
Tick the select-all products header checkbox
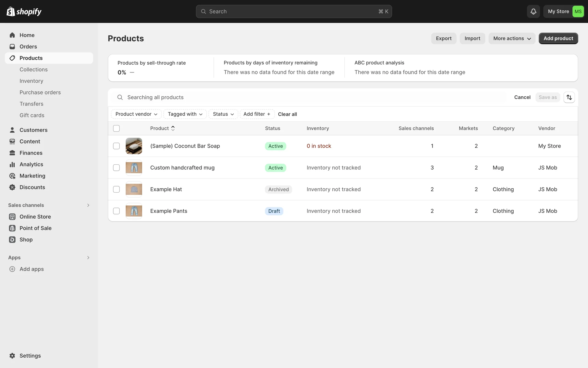pos(116,128)
